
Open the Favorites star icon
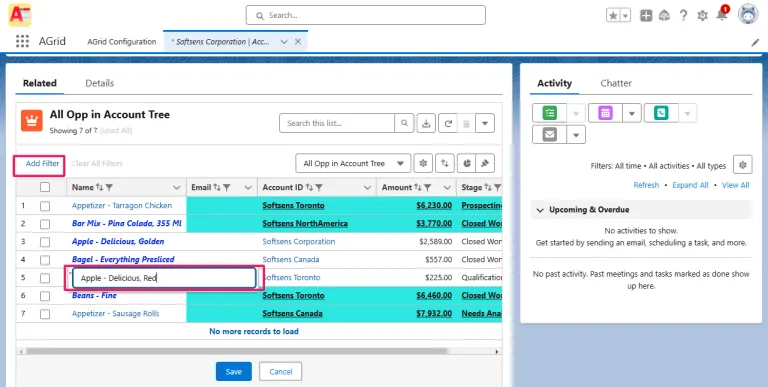pyautogui.click(x=613, y=16)
